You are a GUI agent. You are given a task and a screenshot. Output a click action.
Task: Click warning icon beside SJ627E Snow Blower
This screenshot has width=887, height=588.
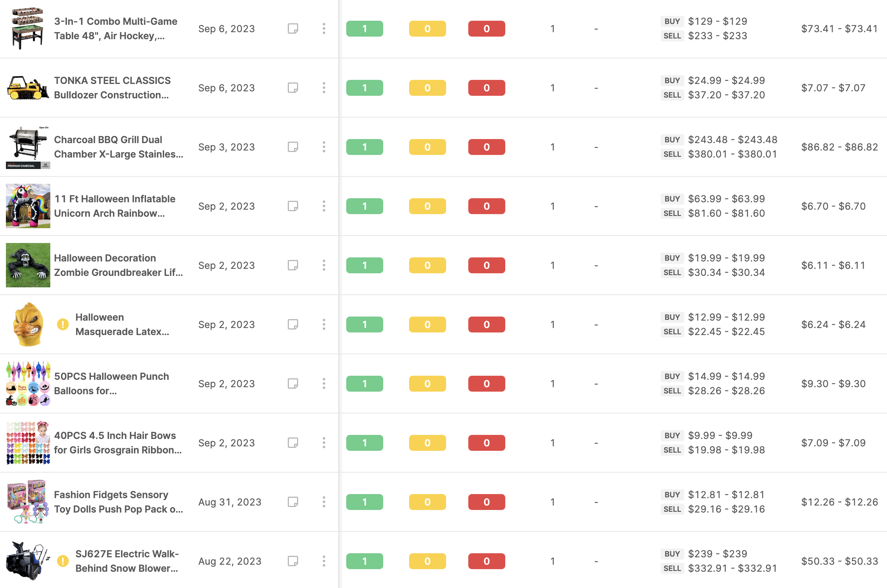(x=63, y=561)
